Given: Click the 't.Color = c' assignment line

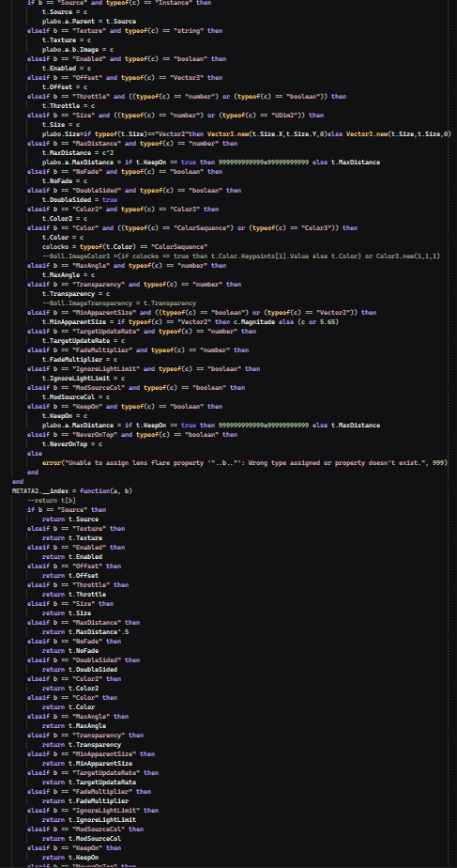Looking at the screenshot, I should click(x=63, y=238).
